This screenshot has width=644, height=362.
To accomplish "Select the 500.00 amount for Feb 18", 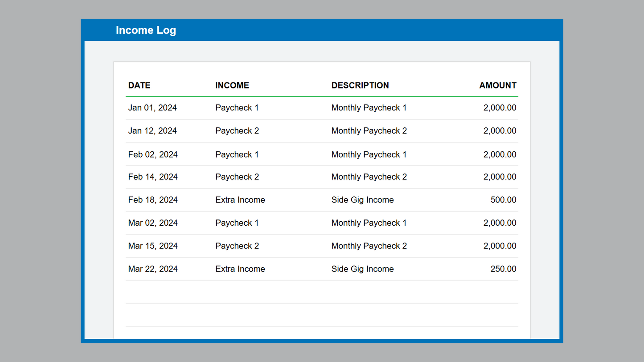I will tap(504, 200).
